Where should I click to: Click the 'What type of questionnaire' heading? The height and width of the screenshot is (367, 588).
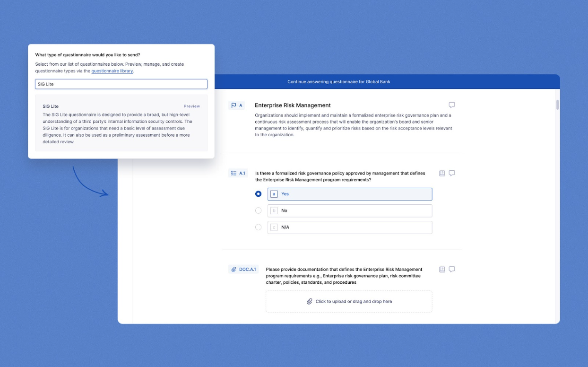click(87, 55)
